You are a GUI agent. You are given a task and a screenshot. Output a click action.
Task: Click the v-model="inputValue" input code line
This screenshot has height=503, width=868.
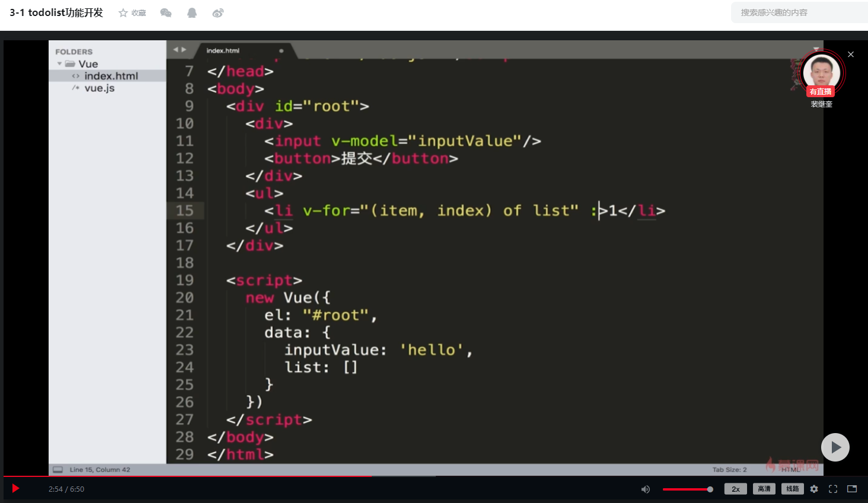coord(403,141)
